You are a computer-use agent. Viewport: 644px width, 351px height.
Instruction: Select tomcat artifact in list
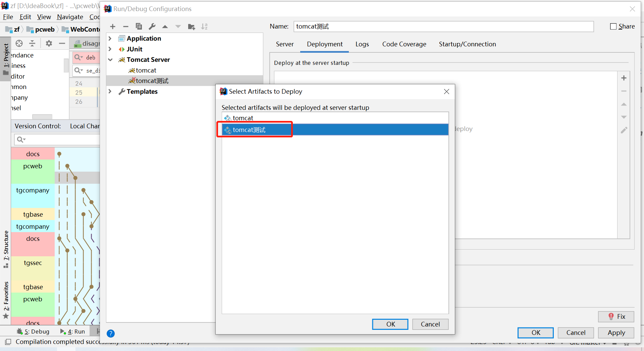(x=335, y=118)
